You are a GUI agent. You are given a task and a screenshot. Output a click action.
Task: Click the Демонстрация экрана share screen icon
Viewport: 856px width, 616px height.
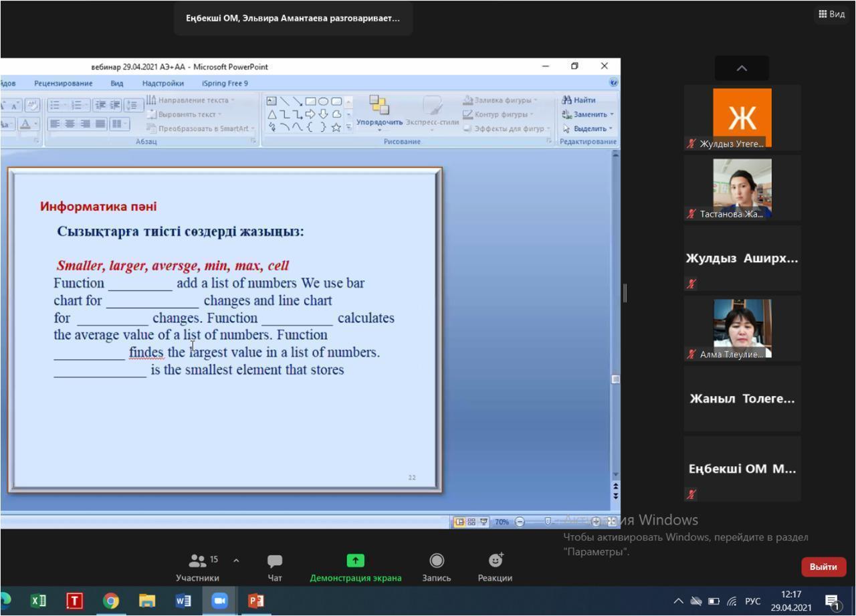(x=355, y=560)
